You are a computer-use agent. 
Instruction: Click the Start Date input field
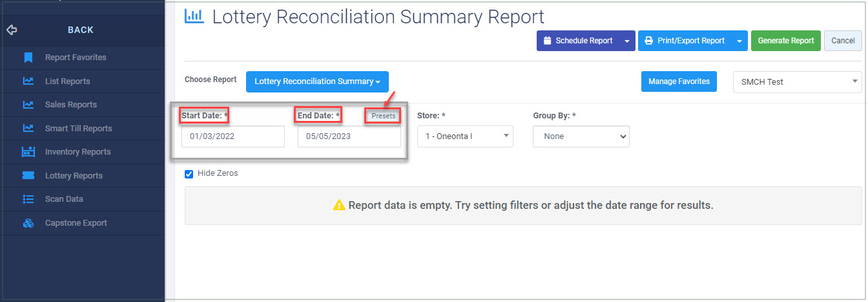(x=233, y=136)
